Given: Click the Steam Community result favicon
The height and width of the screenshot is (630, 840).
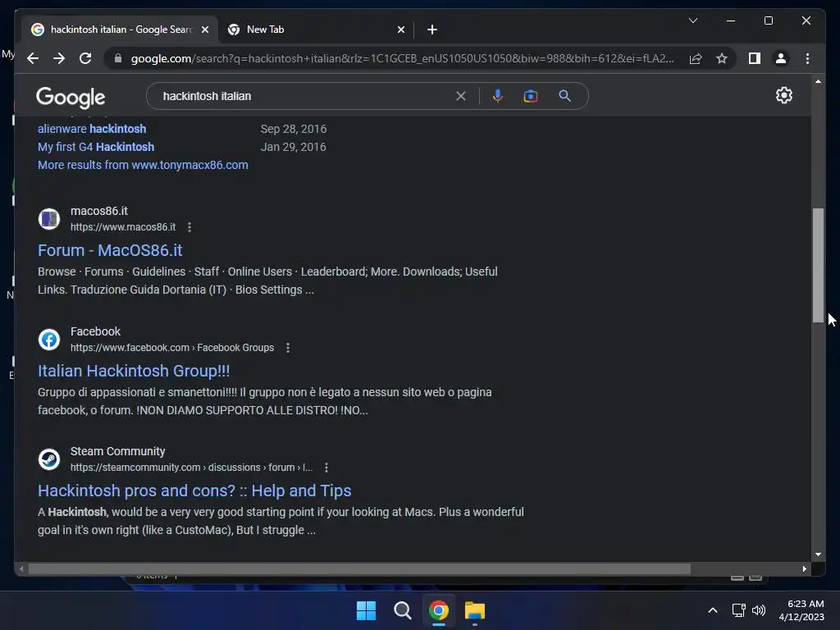Looking at the screenshot, I should click(x=49, y=459).
